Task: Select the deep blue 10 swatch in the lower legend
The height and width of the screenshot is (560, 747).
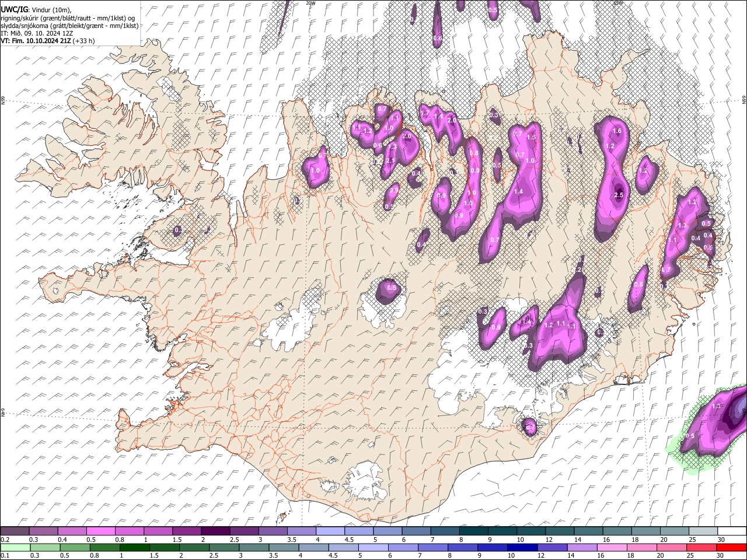Action: click(522, 547)
